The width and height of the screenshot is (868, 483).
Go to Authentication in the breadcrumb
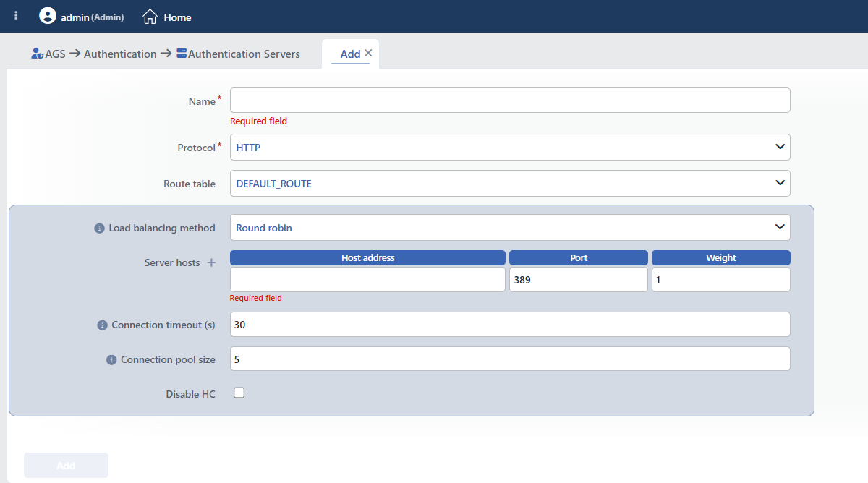(x=120, y=54)
